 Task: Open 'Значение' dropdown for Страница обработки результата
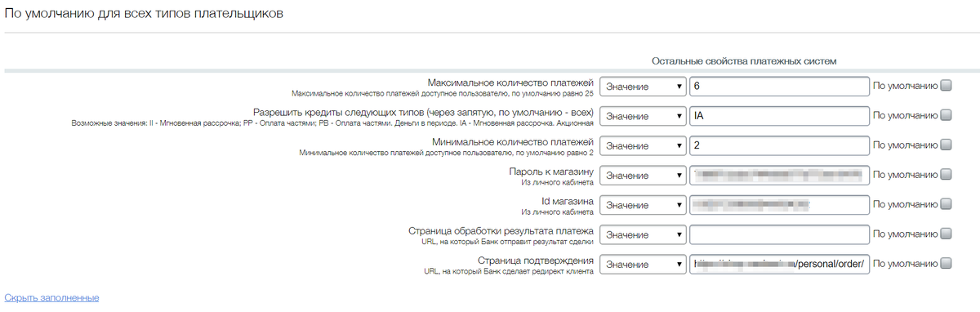643,234
